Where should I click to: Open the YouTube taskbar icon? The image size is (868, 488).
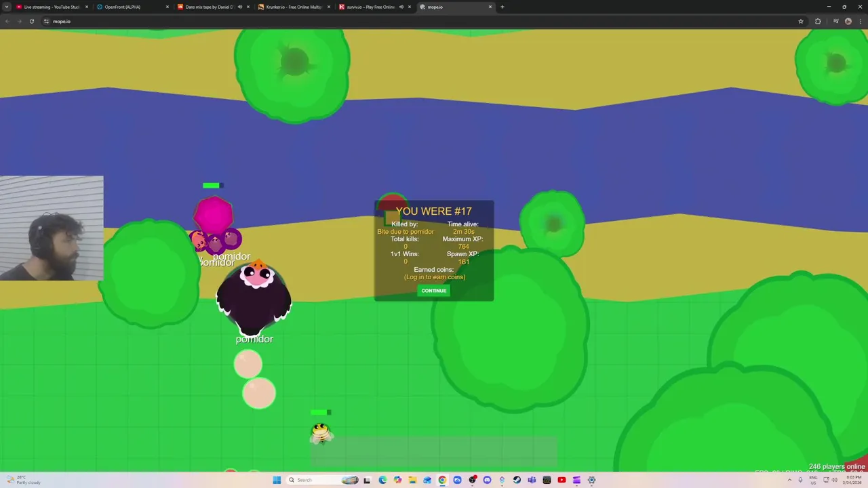tap(561, 480)
